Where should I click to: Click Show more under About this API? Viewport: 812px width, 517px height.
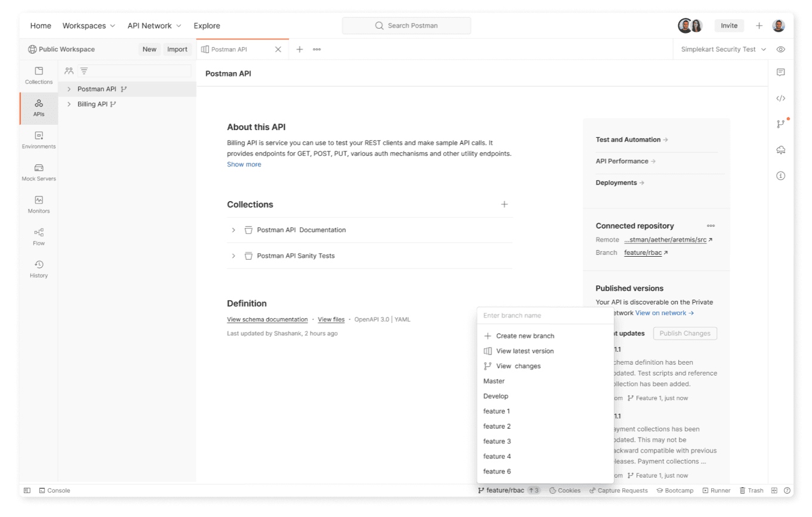pos(244,164)
